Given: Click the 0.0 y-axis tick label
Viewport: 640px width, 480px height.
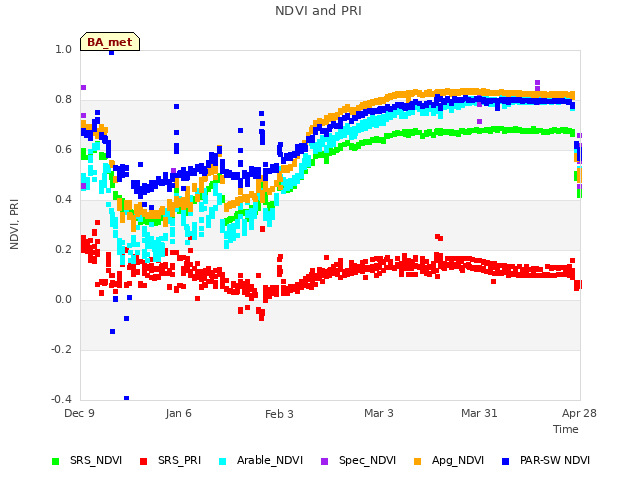Looking at the screenshot, I should coord(63,300).
